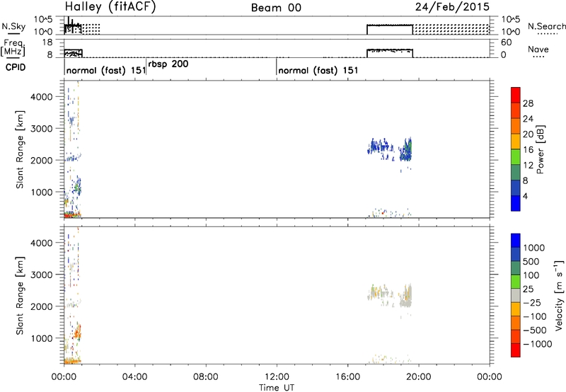This screenshot has width=566, height=392.
Task: Click the '-500' velocity scale label
Action: 535,330
